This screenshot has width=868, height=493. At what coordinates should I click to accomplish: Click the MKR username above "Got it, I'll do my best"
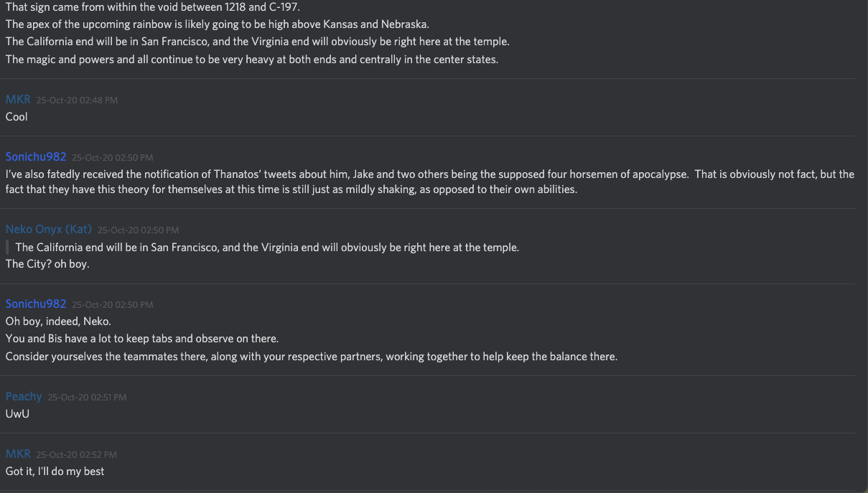click(18, 454)
